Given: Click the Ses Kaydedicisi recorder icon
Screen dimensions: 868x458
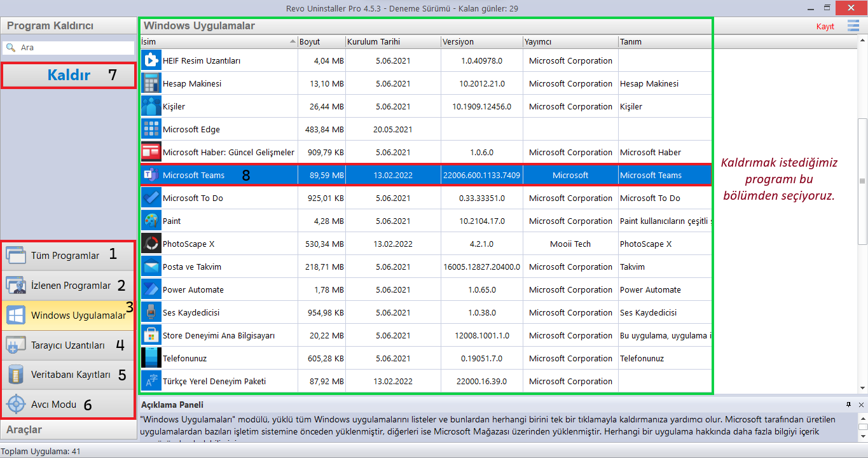Looking at the screenshot, I should pos(151,312).
